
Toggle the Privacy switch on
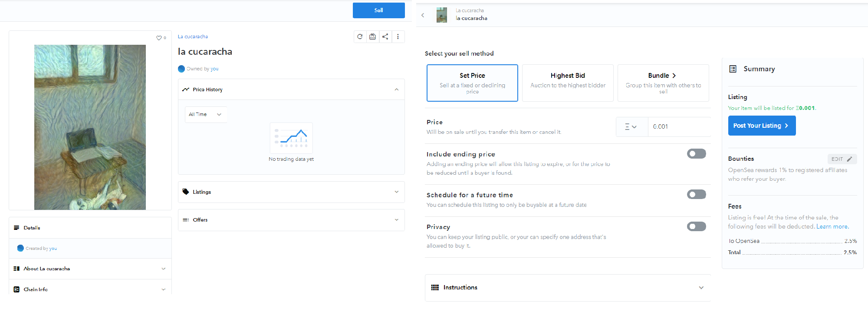697,226
